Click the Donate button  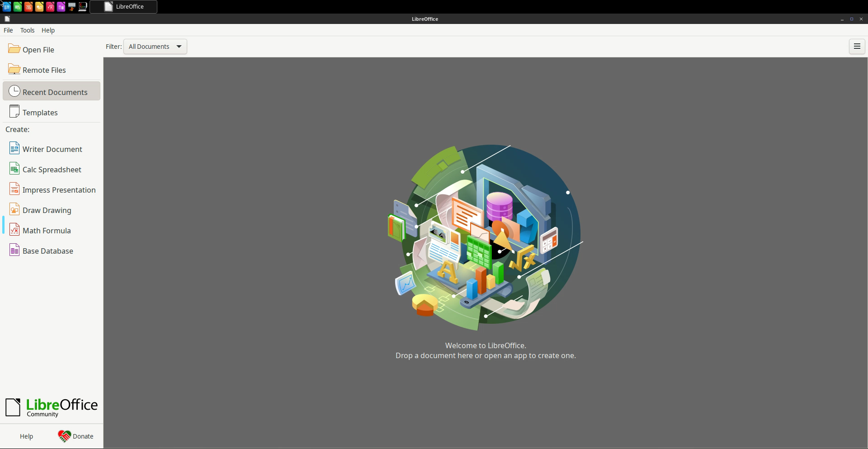point(76,436)
